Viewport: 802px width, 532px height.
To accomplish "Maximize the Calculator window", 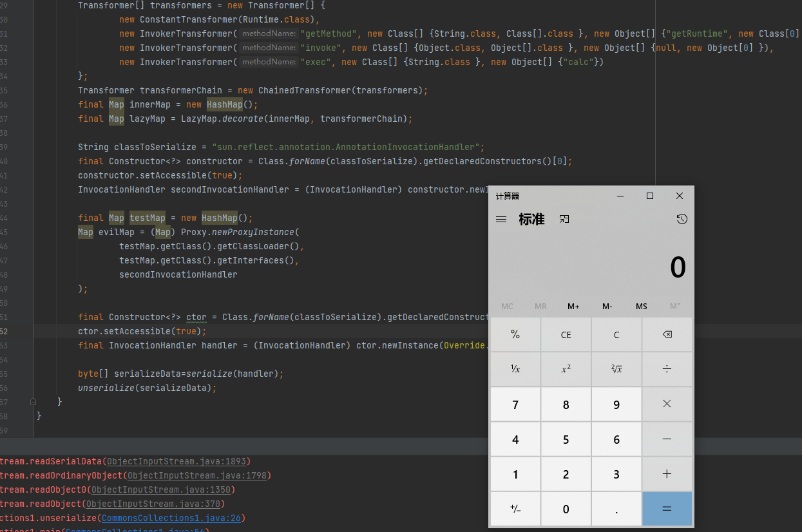I will (650, 196).
